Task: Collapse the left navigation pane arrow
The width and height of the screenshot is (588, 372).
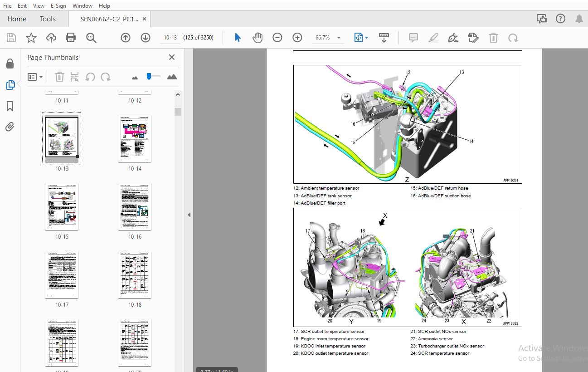Action: click(189, 215)
